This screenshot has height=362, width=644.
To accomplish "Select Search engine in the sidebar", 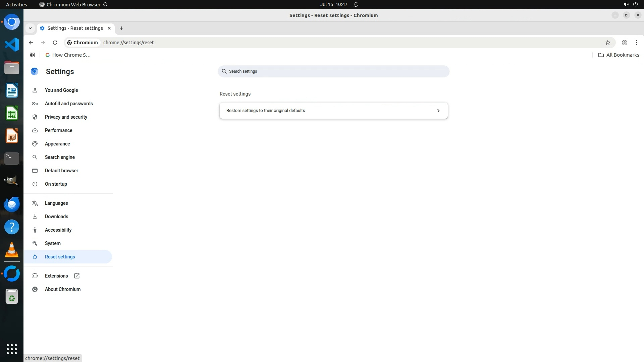I will pos(60,157).
